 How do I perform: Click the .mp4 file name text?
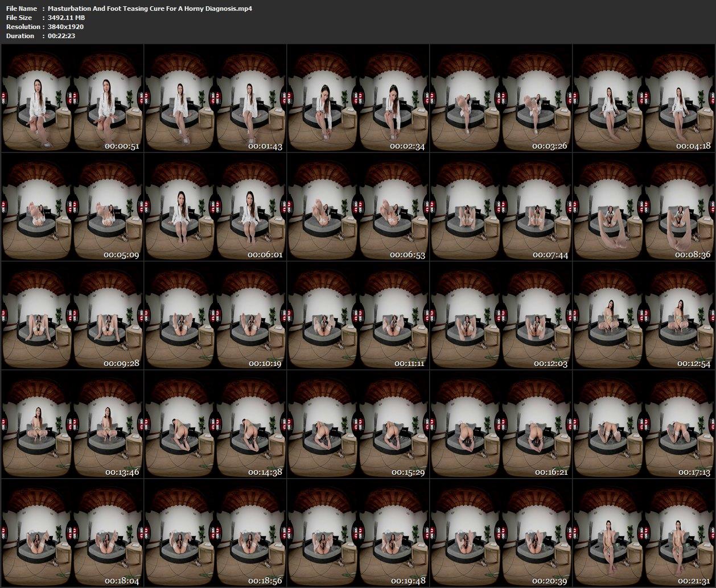(150, 9)
